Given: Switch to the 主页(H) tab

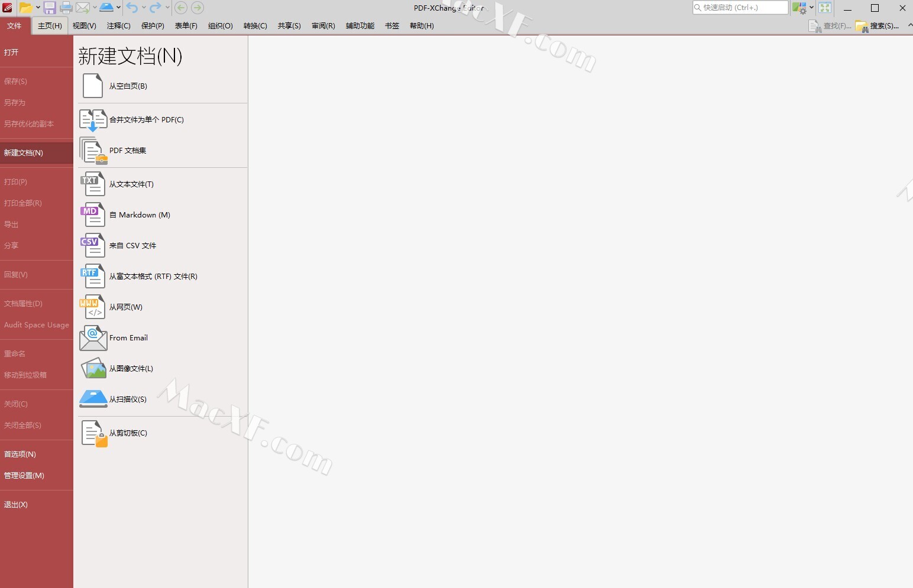Looking at the screenshot, I should (50, 26).
